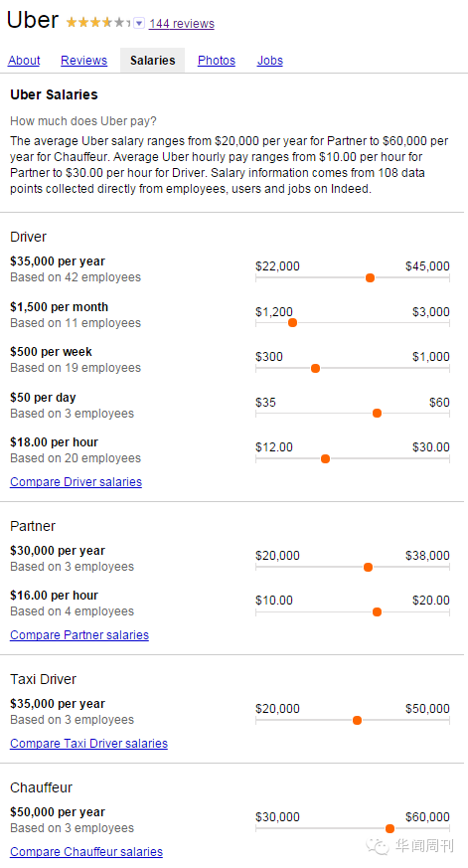Click 'Based on 4 employees' text
Image resolution: width=468 pixels, height=868 pixels.
pyautogui.click(x=72, y=611)
